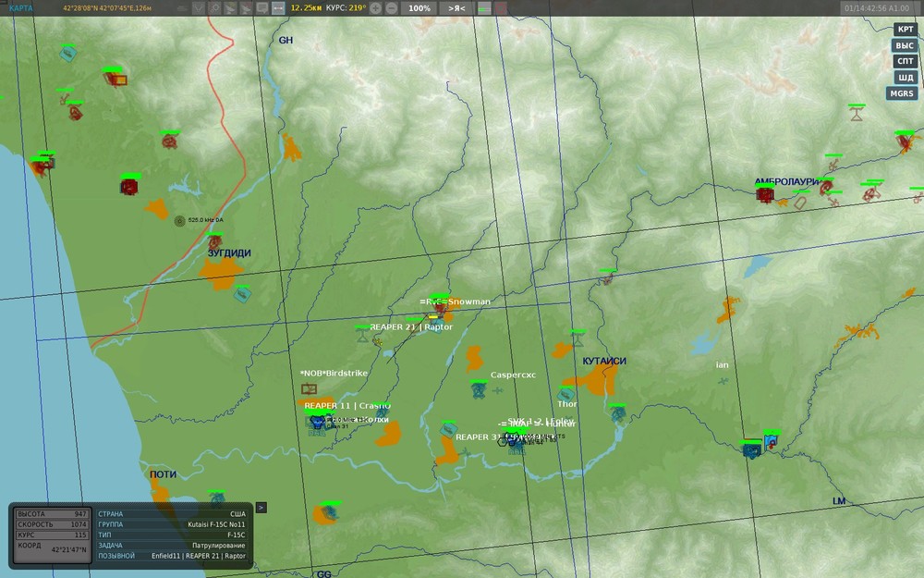Select red unit icon at Амбролаури
Screen dimensions: 924x578
pyautogui.click(x=765, y=193)
